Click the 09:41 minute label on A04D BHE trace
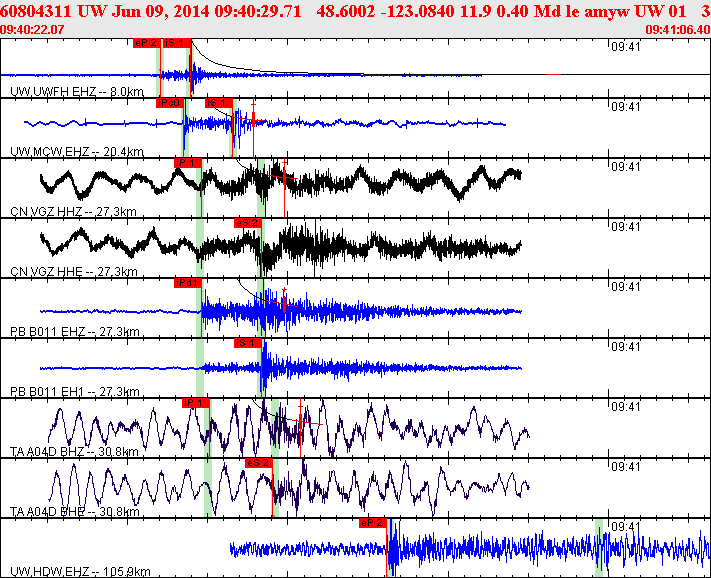This screenshot has width=711, height=578. click(x=625, y=466)
